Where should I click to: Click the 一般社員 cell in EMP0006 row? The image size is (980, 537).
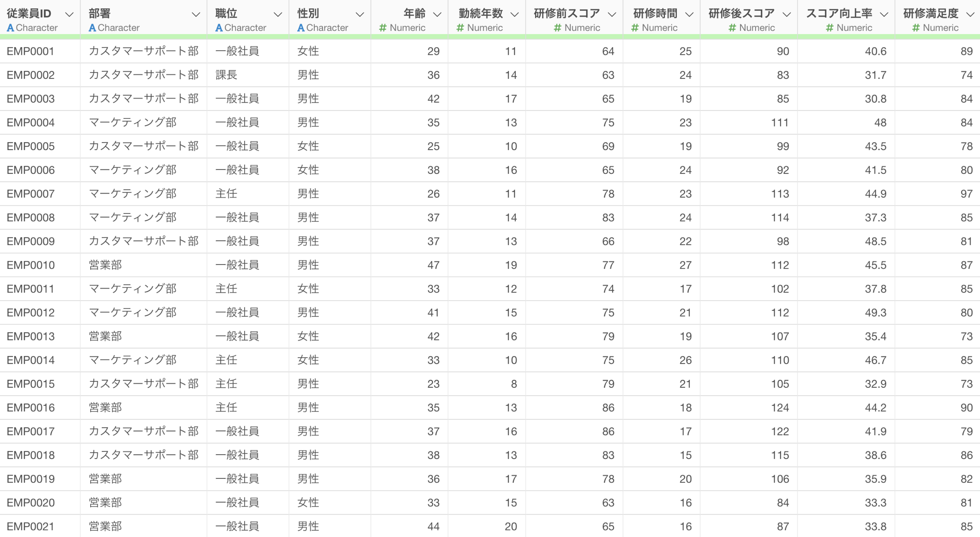pyautogui.click(x=248, y=170)
